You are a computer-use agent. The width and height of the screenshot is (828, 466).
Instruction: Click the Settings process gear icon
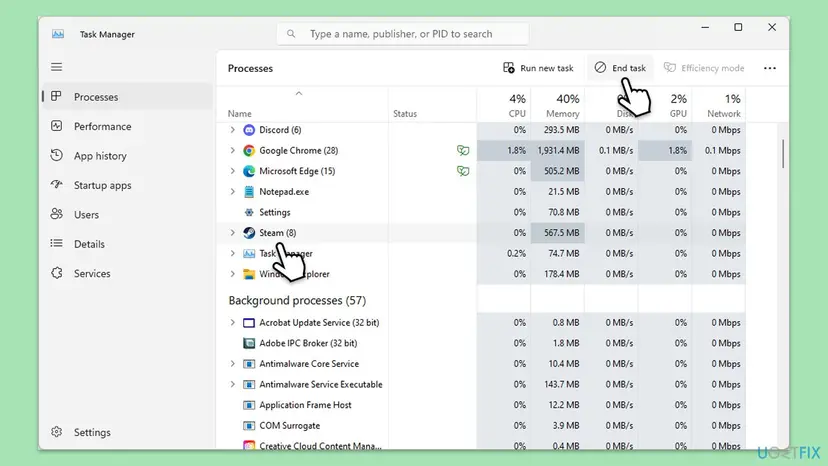coord(249,212)
